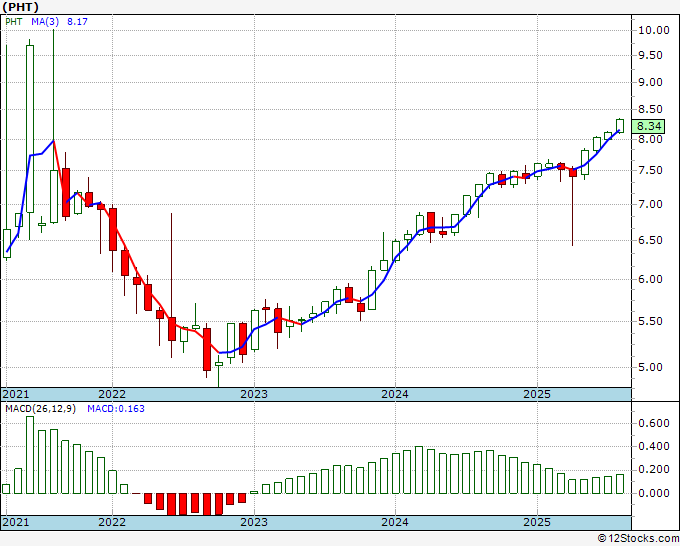Click the 7.50 price axis label
Image resolution: width=680 pixels, height=546 pixels.
[x=650, y=170]
